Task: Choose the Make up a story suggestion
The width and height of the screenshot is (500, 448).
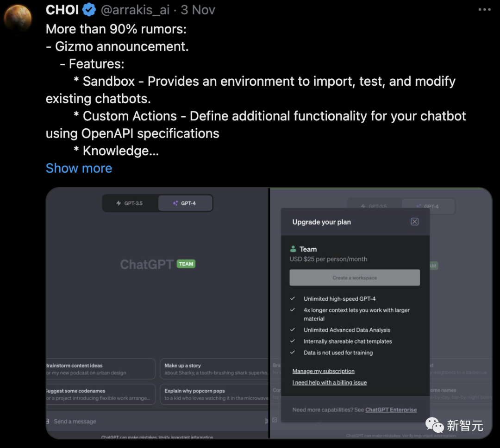Action: (x=214, y=369)
